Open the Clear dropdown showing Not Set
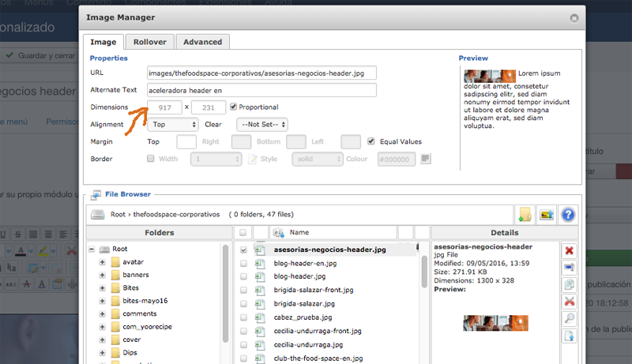 (x=262, y=125)
